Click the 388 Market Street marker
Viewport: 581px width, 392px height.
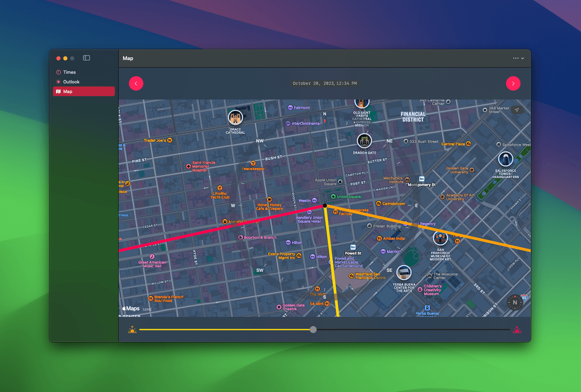(485, 110)
